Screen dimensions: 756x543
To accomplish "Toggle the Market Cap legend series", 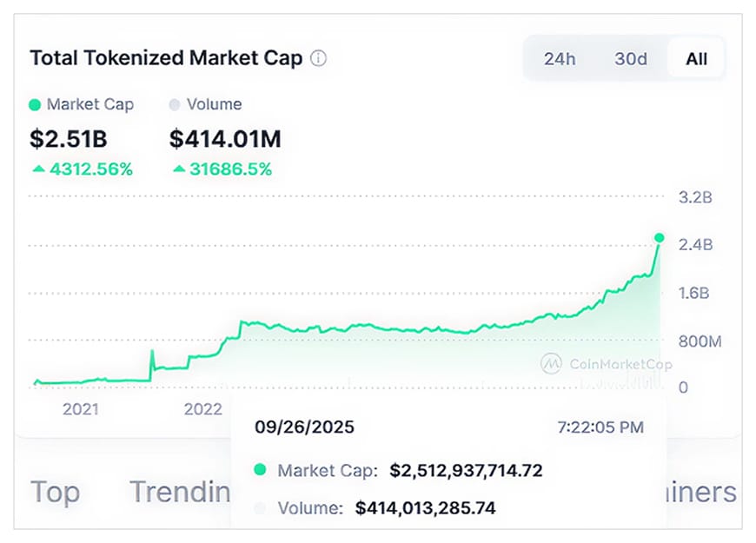I will (x=81, y=104).
